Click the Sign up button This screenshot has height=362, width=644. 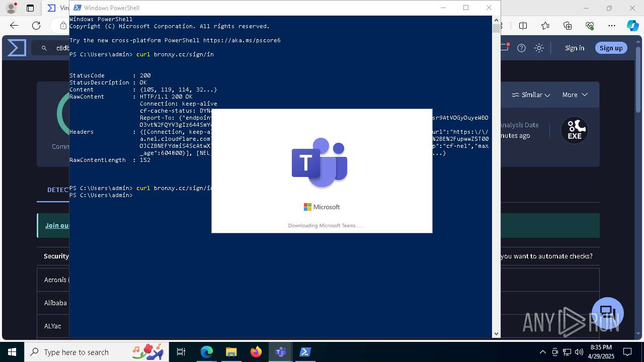(x=611, y=48)
